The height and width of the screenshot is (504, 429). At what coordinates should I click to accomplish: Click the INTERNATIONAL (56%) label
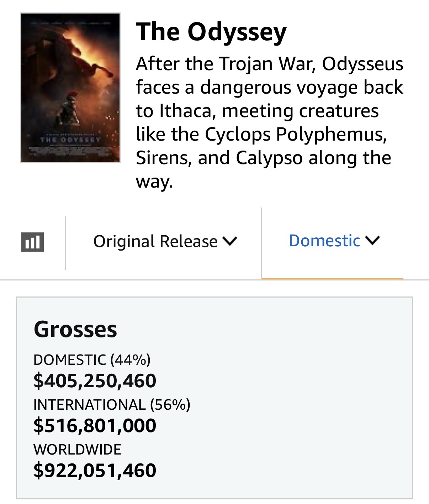112,405
